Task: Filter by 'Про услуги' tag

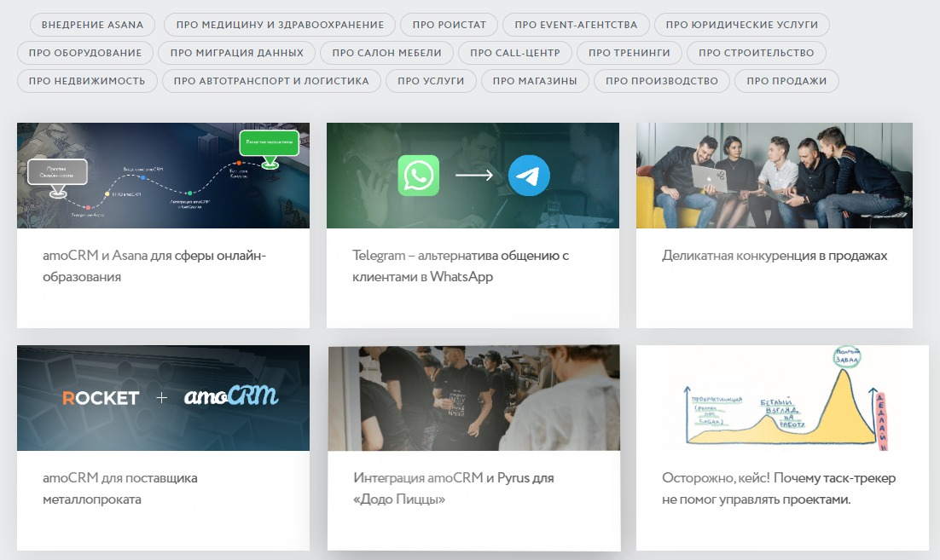Action: click(x=431, y=81)
